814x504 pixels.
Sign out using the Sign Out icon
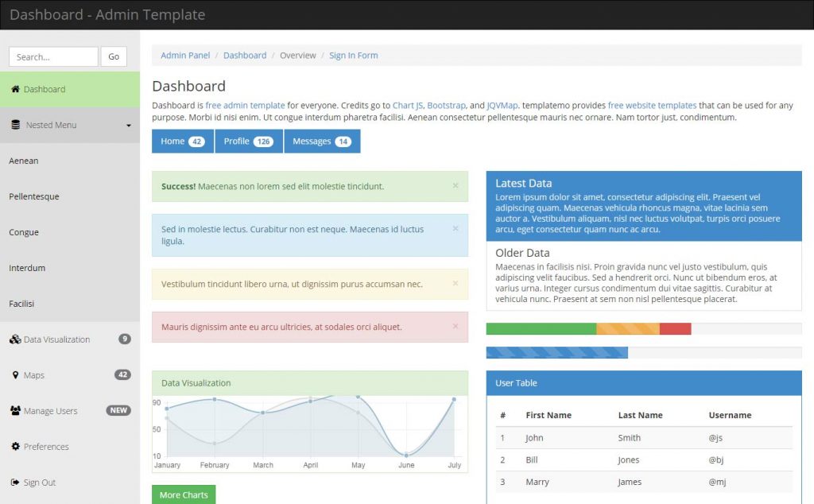click(16, 482)
